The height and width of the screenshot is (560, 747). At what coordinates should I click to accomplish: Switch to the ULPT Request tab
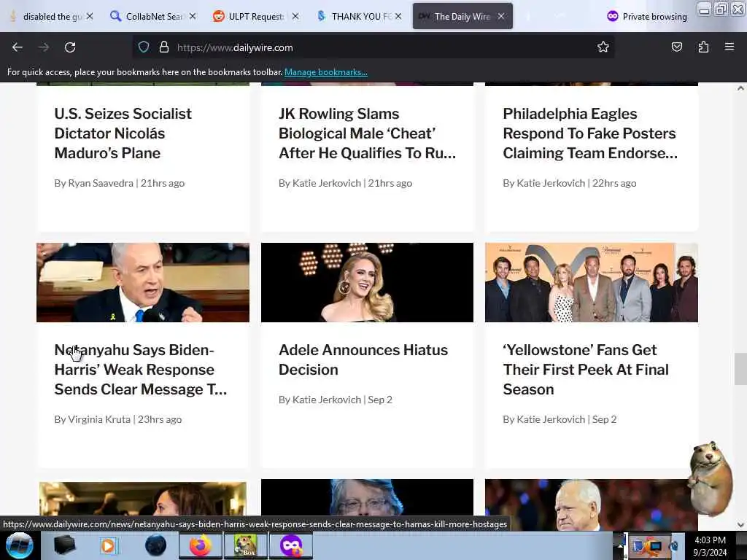pos(255,16)
